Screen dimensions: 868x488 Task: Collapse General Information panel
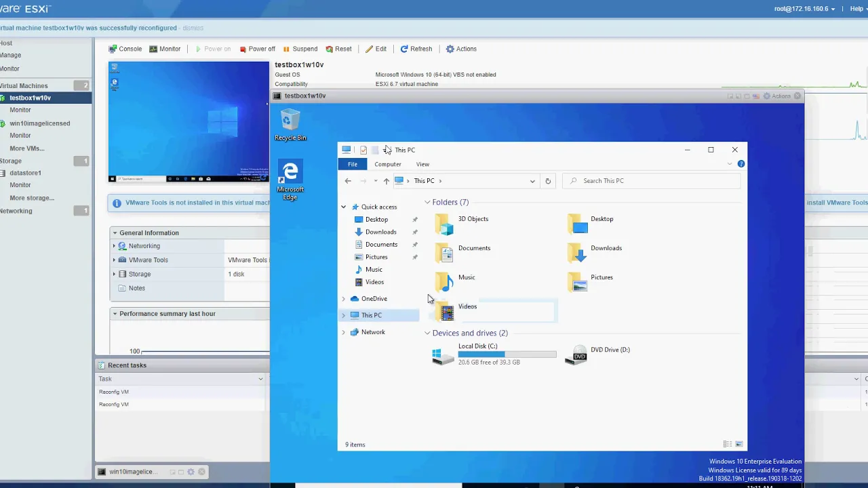click(115, 232)
